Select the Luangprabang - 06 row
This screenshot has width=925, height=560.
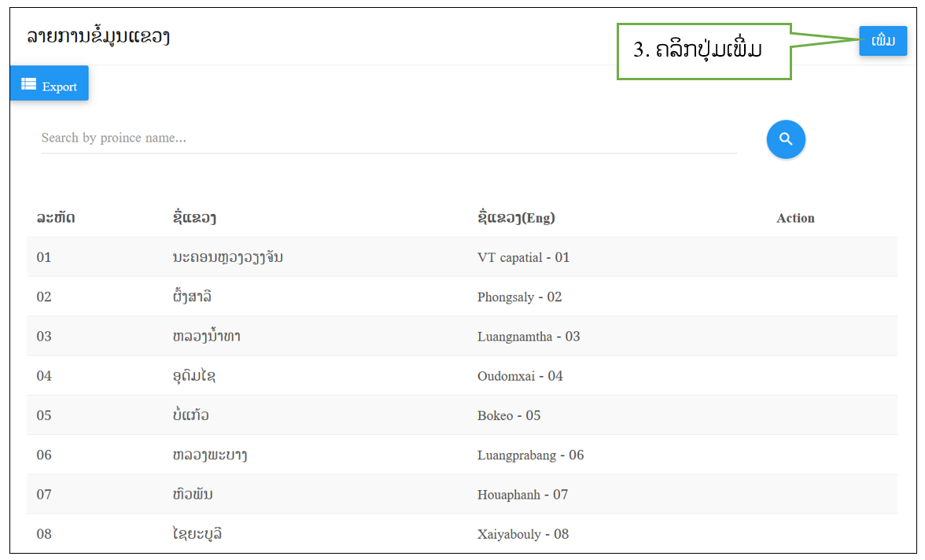pos(530,455)
